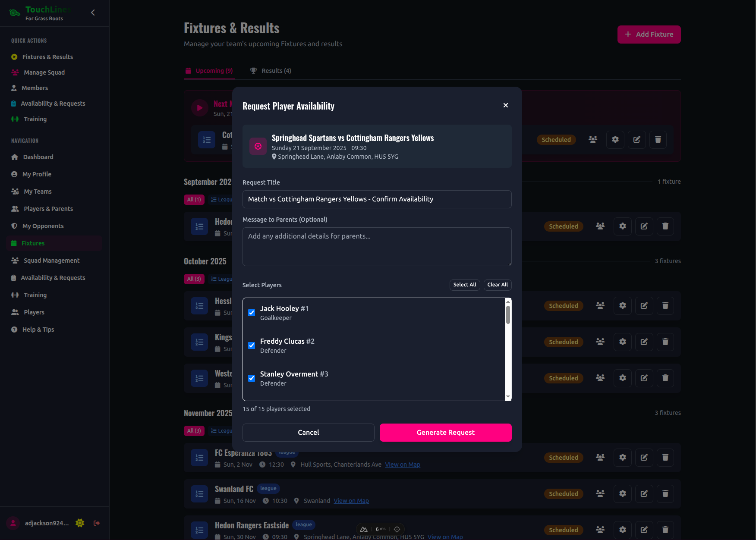Open settings for the Hedon Rangers Eastside fixture

pyautogui.click(x=622, y=530)
